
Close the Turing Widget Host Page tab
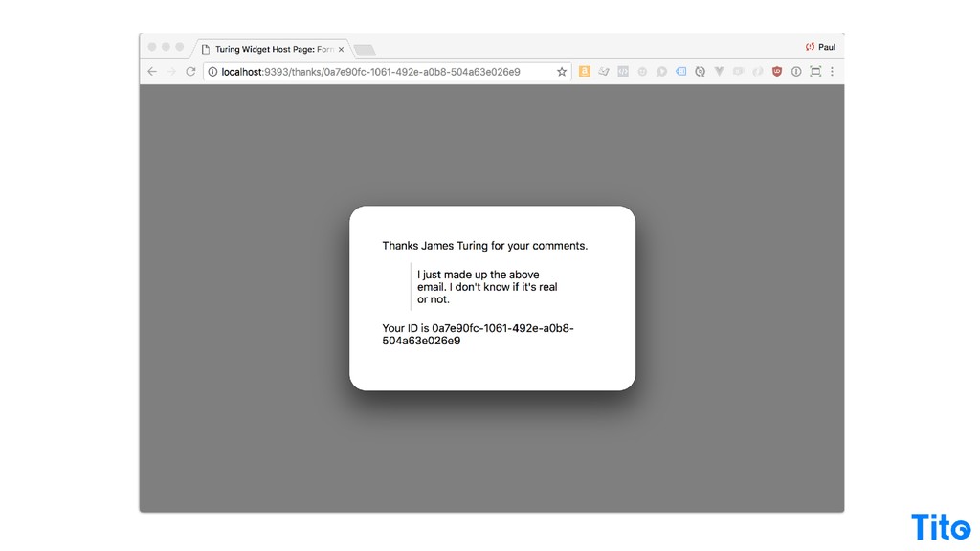pyautogui.click(x=341, y=50)
